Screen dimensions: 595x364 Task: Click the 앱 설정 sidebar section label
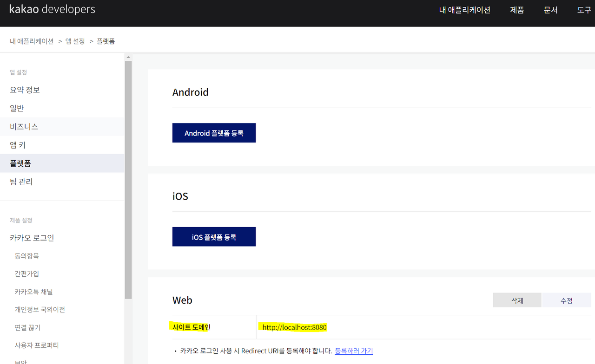coord(19,72)
